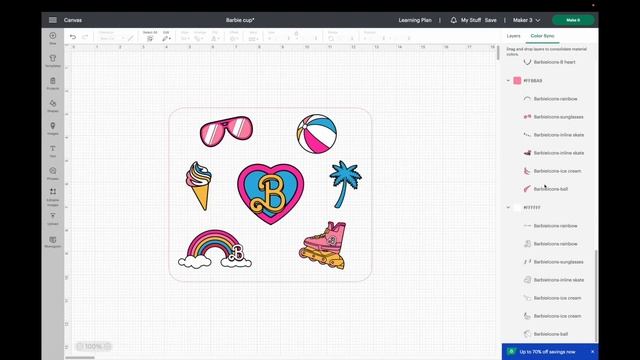Click the pink #F788A9 color swatch

517,80
